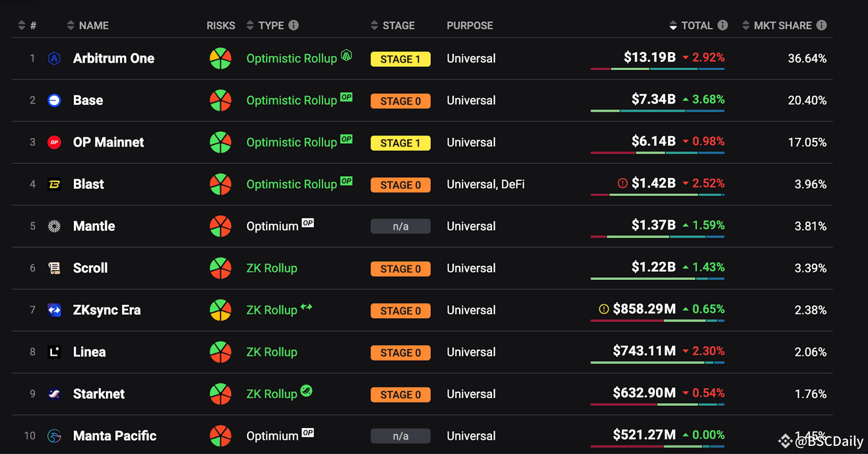Image resolution: width=868 pixels, height=454 pixels.
Task: Click the red warning icon beside Blast total
Action: coord(622,183)
